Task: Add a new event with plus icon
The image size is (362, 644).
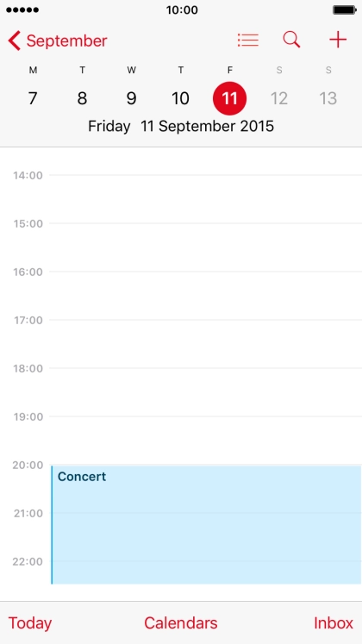Action: click(x=338, y=40)
